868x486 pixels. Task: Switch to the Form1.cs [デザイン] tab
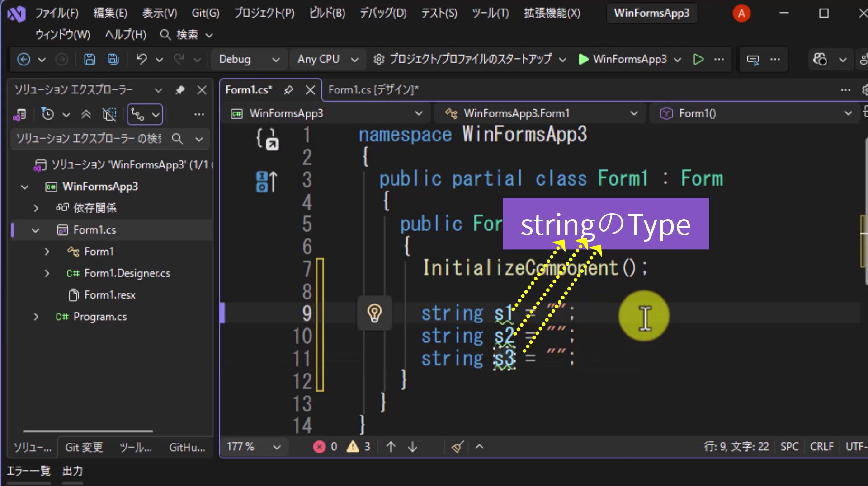click(373, 90)
